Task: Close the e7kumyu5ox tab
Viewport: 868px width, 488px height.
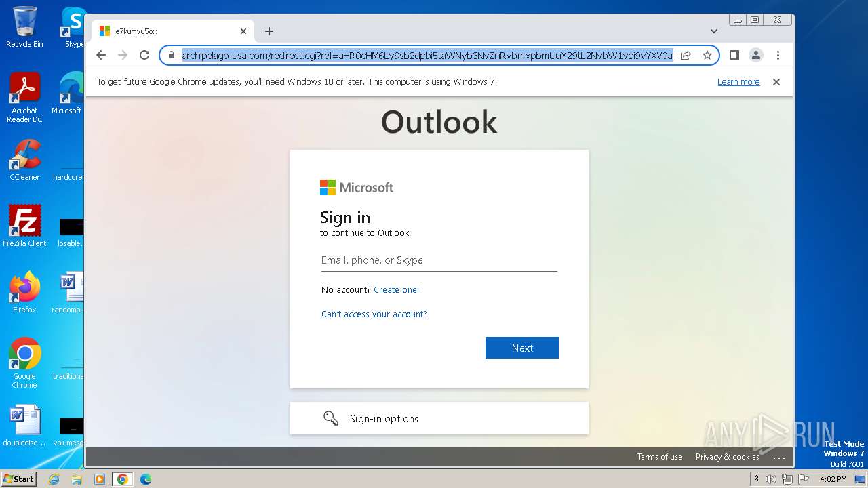Action: (243, 31)
